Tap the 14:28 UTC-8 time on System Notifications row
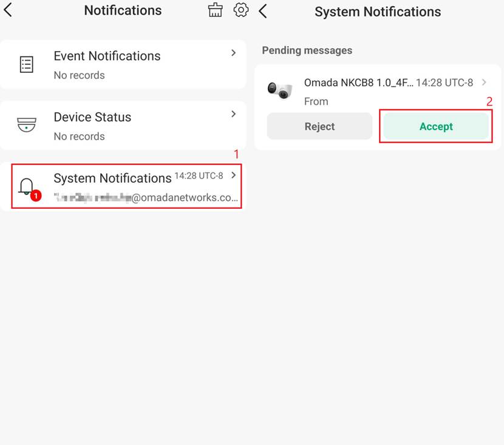 (199, 175)
